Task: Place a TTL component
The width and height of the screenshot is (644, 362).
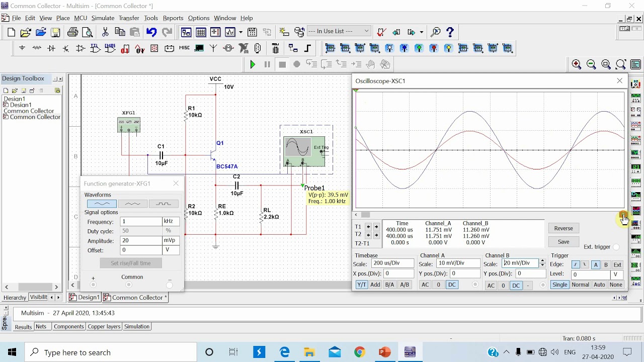Action: [x=96, y=48]
